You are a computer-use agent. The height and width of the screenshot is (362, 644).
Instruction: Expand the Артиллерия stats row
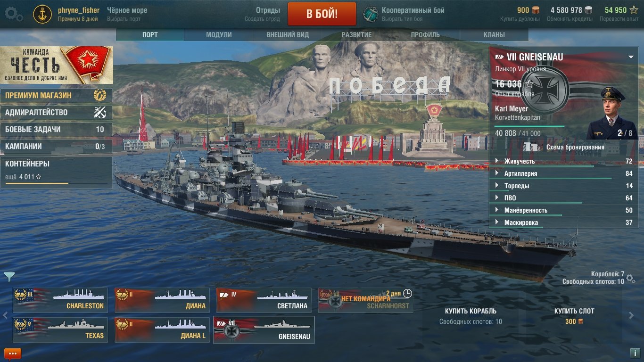point(564,174)
